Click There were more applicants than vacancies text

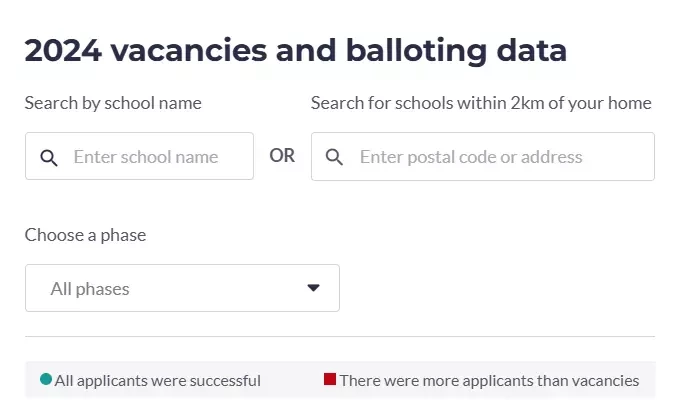point(489,380)
